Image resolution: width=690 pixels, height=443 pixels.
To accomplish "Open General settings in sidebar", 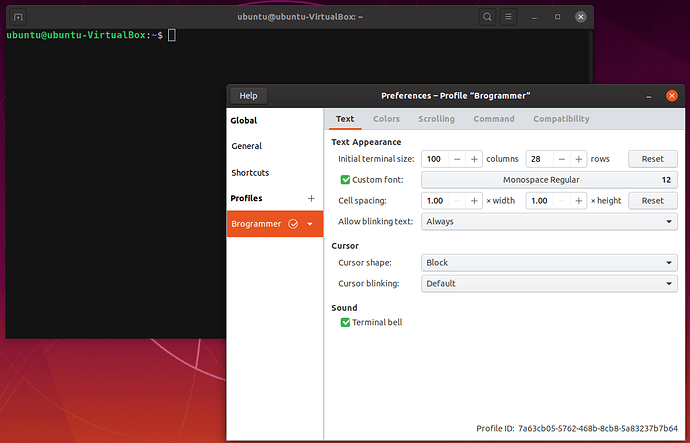I will coord(275,146).
